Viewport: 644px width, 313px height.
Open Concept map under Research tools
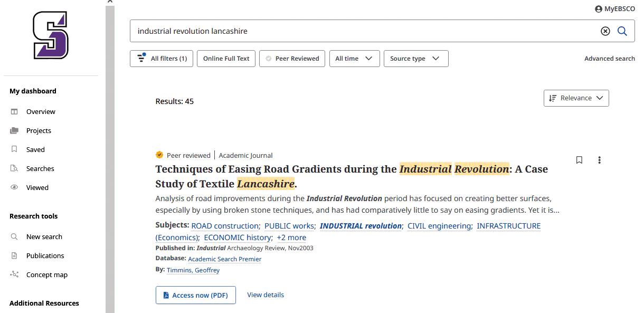point(46,275)
